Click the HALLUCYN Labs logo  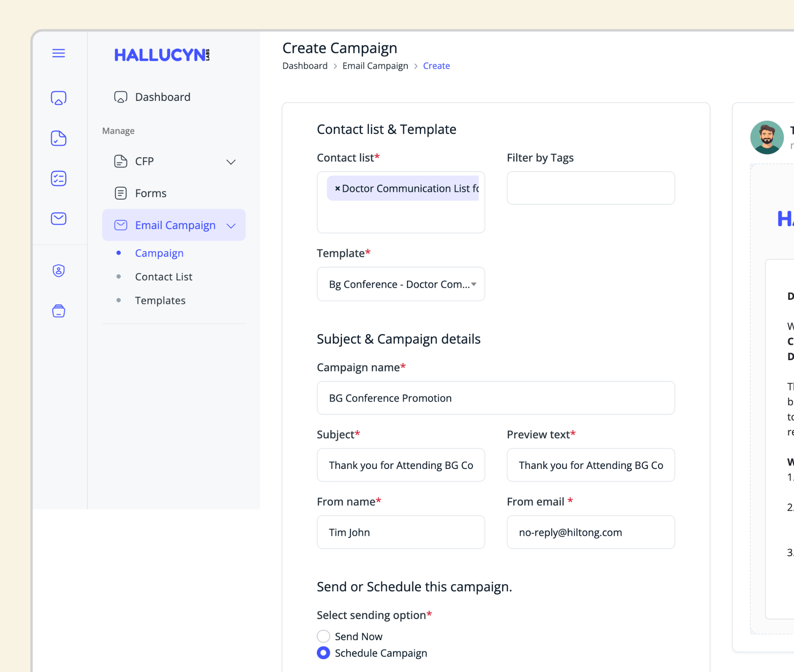(162, 55)
